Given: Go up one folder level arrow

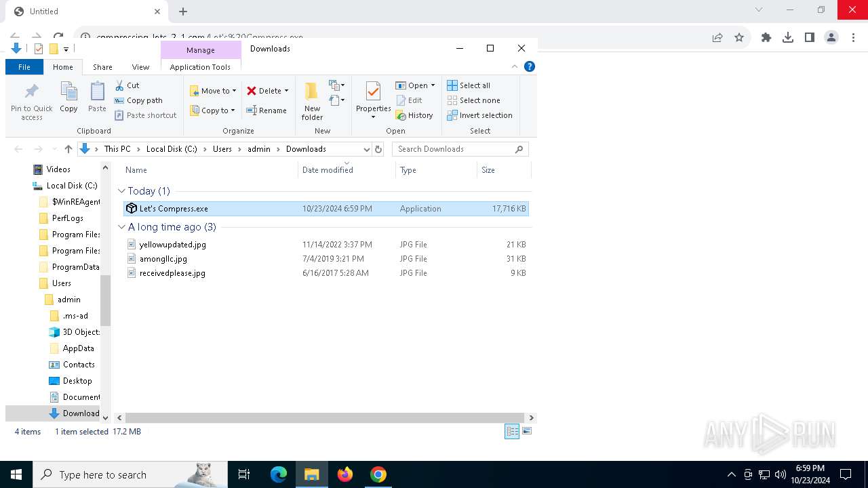Looking at the screenshot, I should coord(68,149).
